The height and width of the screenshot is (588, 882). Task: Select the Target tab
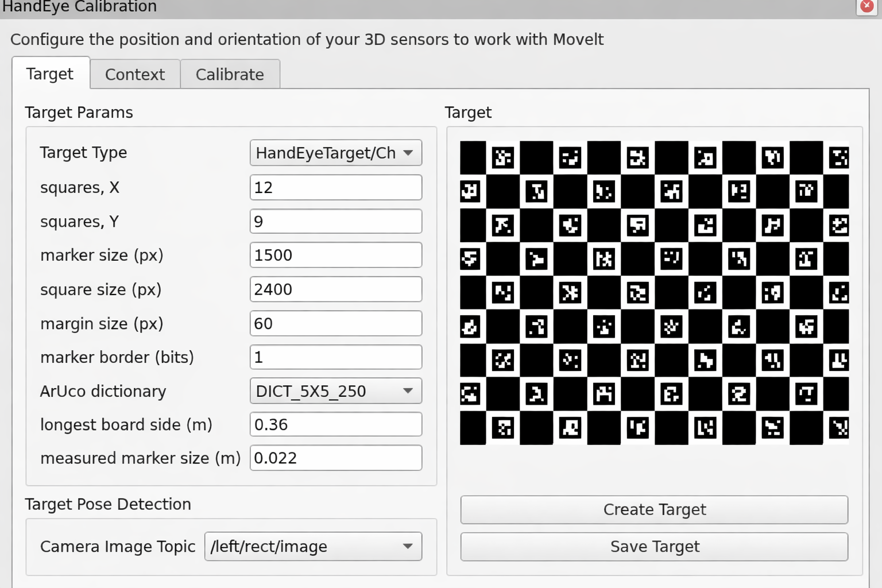click(50, 73)
